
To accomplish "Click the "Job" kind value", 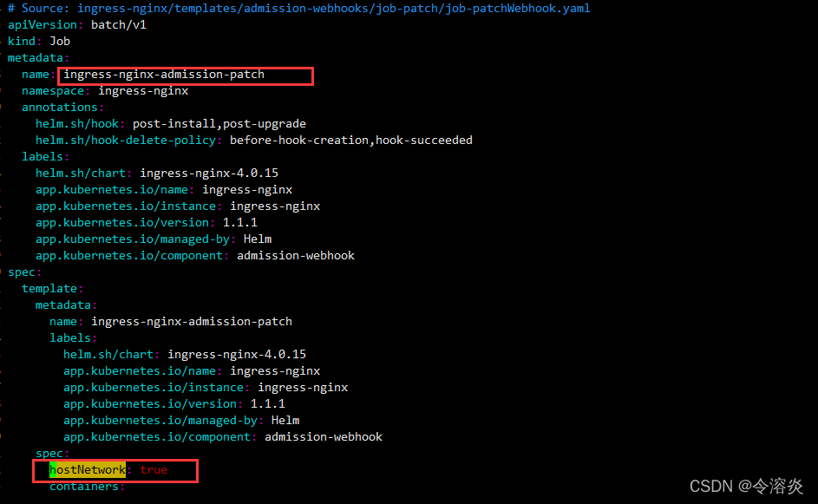I will (x=60, y=41).
